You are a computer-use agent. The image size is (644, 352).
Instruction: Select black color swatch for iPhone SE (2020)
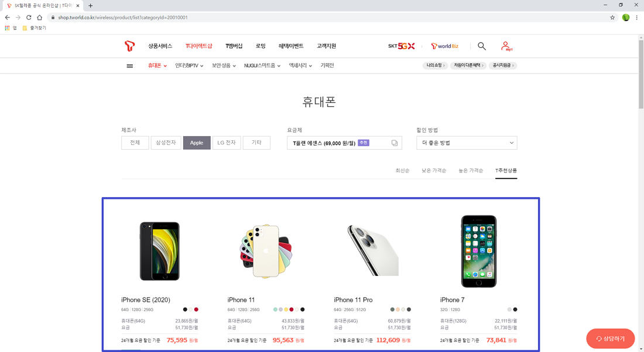[x=185, y=310]
